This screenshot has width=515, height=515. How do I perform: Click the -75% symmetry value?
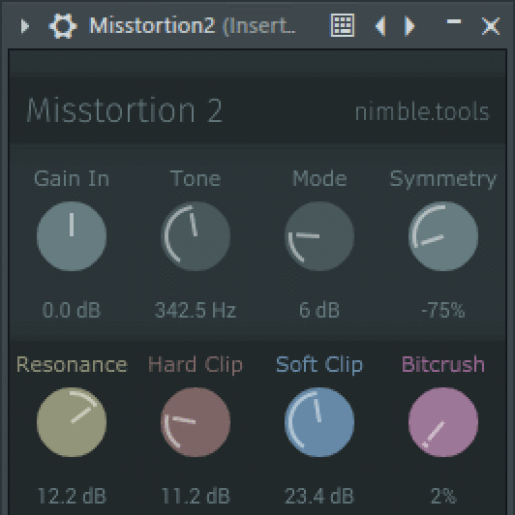[443, 310]
